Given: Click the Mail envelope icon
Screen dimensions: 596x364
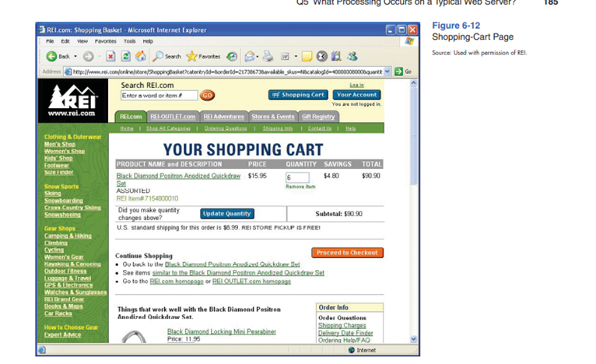Looking at the screenshot, I should 249,57.
